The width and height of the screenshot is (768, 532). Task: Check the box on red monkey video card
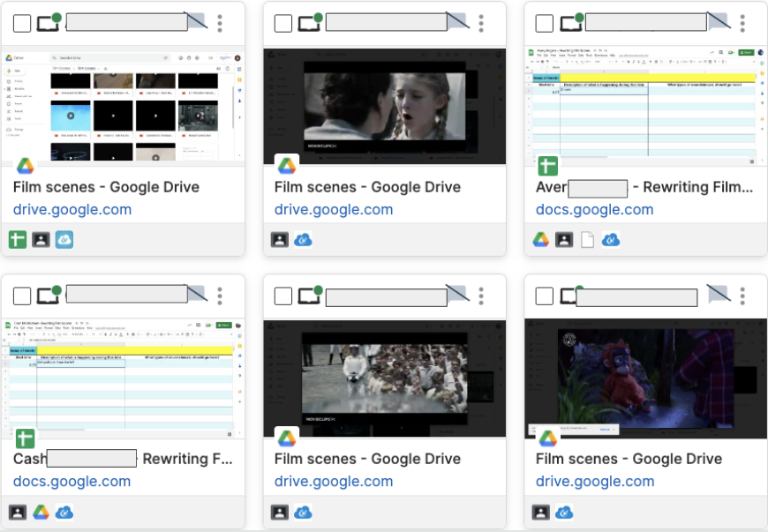coord(544,296)
